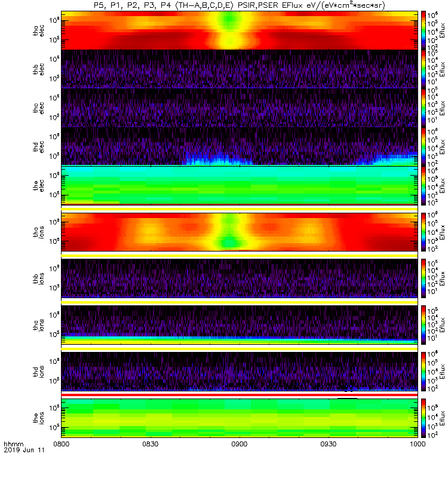Select the thb ions color scale bar

coord(424,278)
